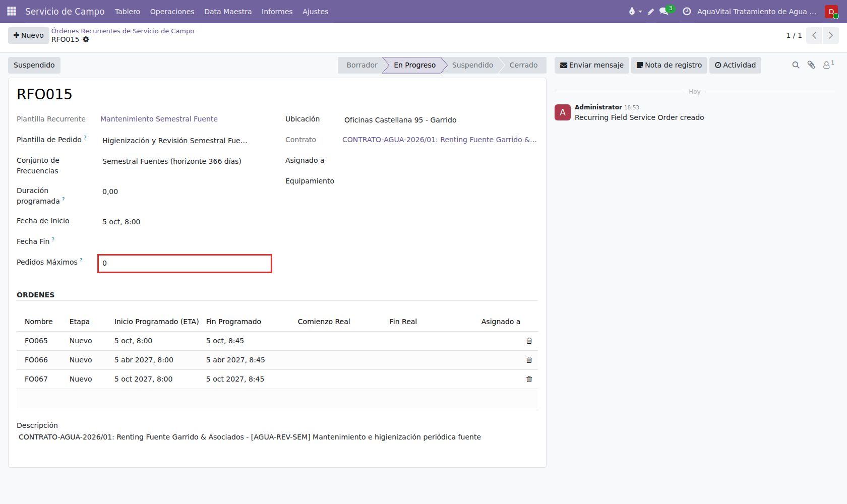Open the Tablero menu
The width and height of the screenshot is (847, 504).
point(128,11)
